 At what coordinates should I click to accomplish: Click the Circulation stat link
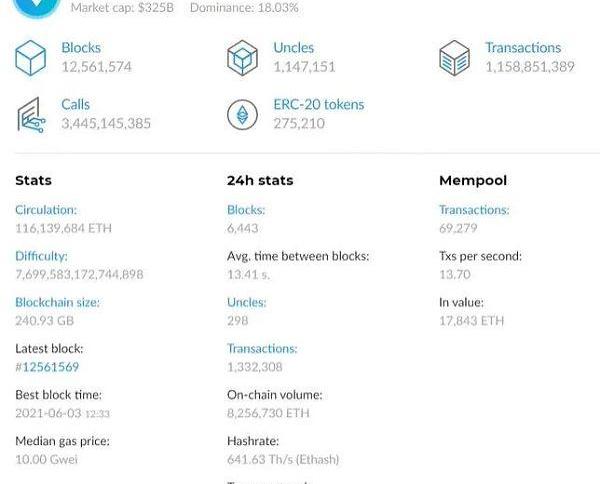click(46, 210)
